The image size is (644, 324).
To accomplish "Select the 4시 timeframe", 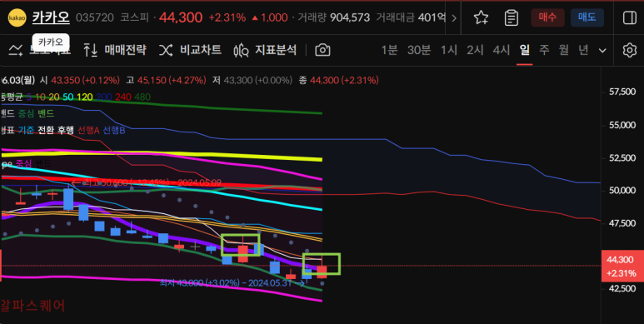I will 501,50.
